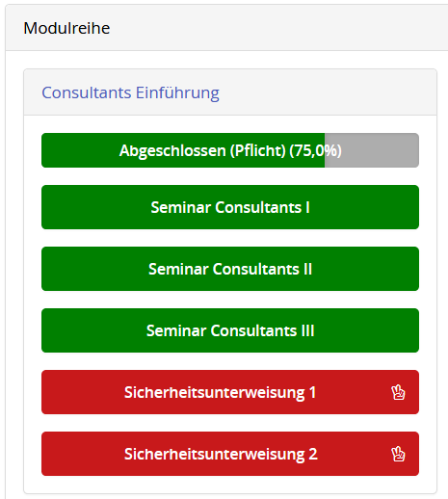Click 'Seminar Consultants III' title text
This screenshot has width=448, height=499.
click(x=230, y=330)
